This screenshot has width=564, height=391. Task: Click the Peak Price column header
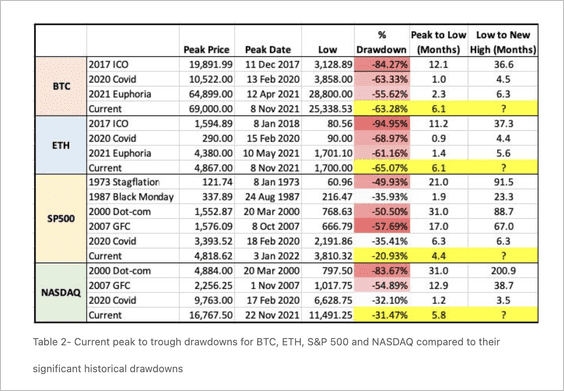[x=206, y=49]
